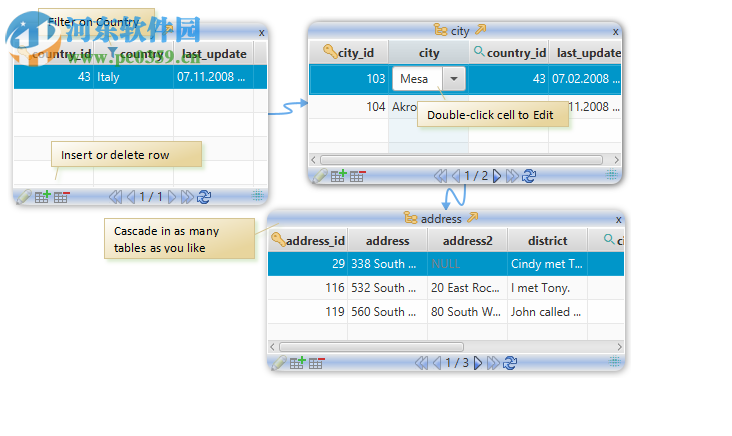Click left scroll arrow in address table
732x436 pixels.
click(273, 347)
